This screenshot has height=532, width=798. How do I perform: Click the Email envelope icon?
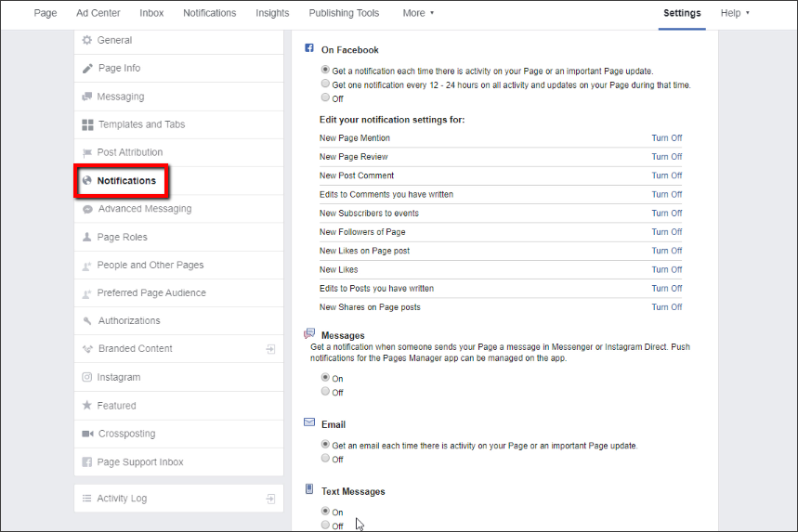[x=309, y=422]
